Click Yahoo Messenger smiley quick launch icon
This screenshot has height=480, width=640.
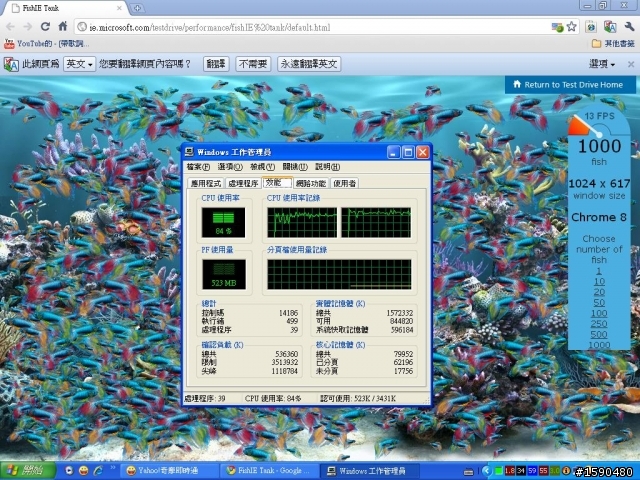[x=84, y=471]
